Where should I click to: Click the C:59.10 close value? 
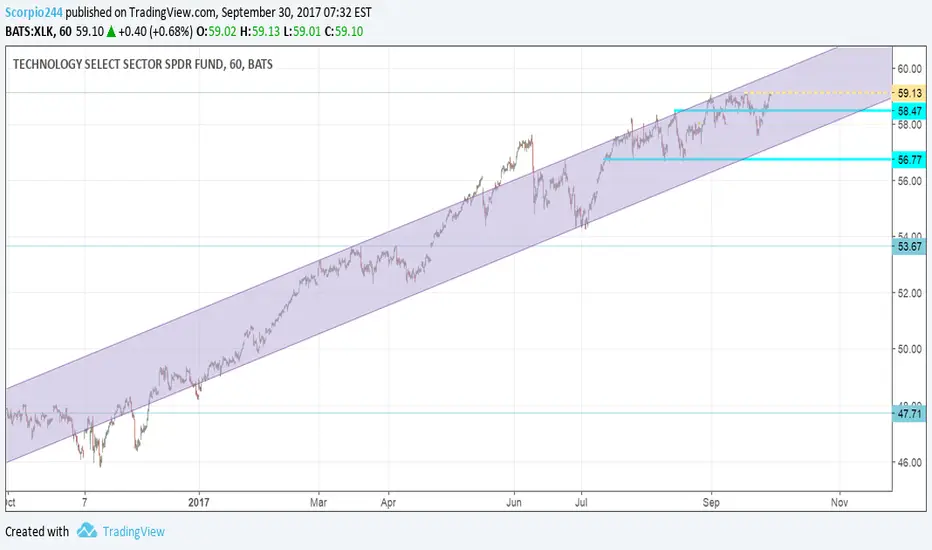pyautogui.click(x=344, y=31)
